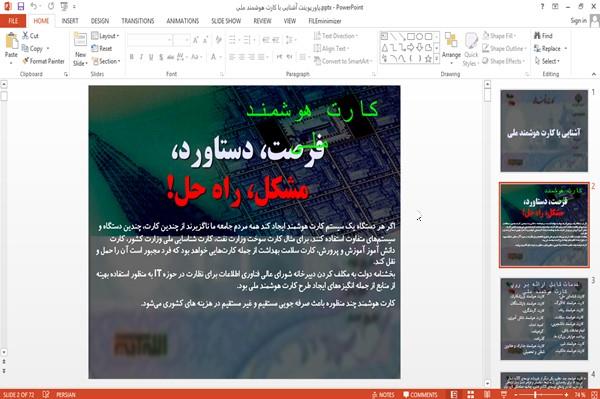Click the Save icon in quick access toolbar
Image resolution: width=600 pixels, height=399 pixels.
[x=21, y=7]
